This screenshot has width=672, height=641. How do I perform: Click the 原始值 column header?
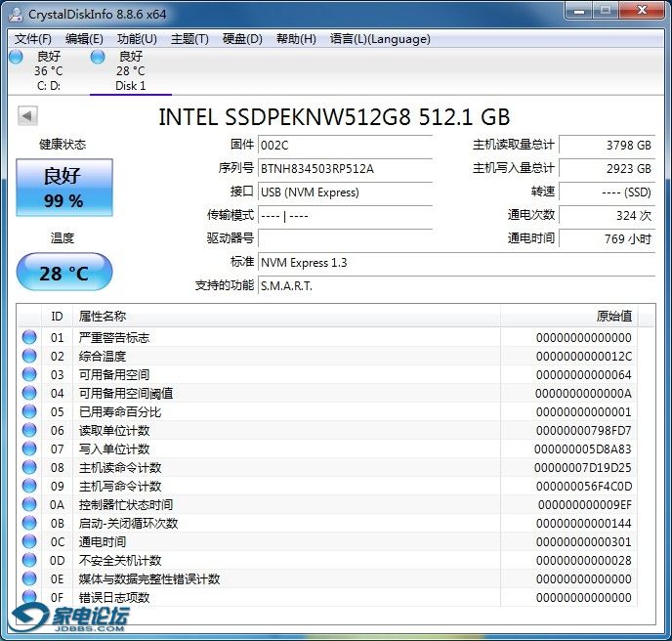[568, 317]
